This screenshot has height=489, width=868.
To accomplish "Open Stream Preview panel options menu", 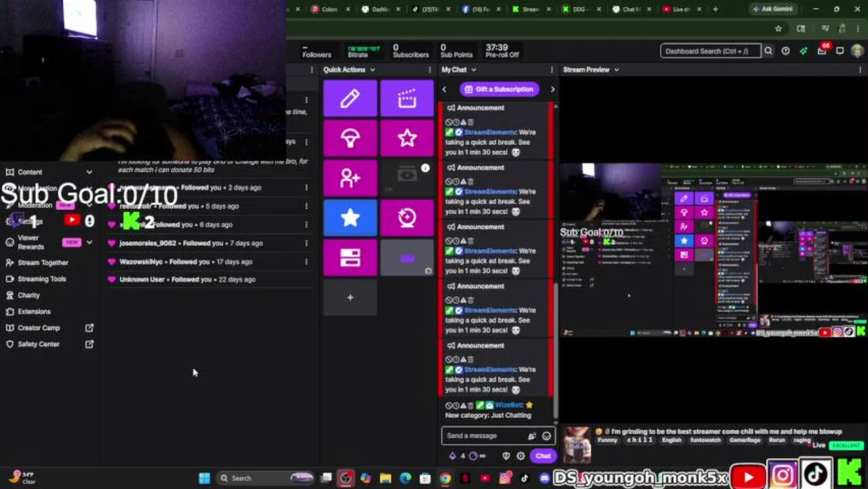I will [x=861, y=69].
